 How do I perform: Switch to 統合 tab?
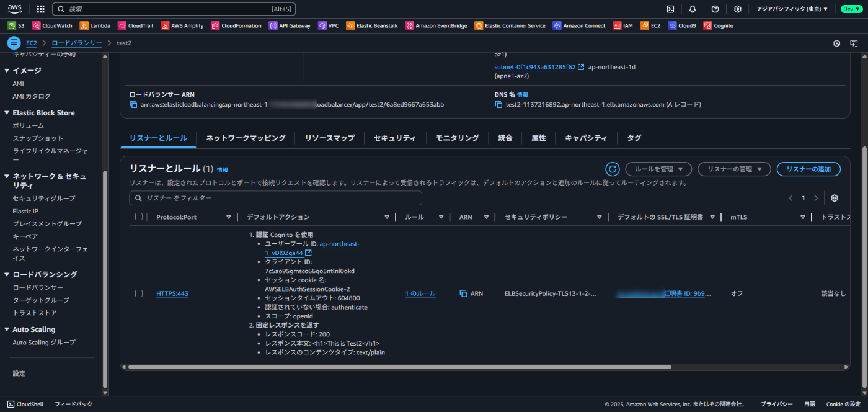pyautogui.click(x=505, y=138)
